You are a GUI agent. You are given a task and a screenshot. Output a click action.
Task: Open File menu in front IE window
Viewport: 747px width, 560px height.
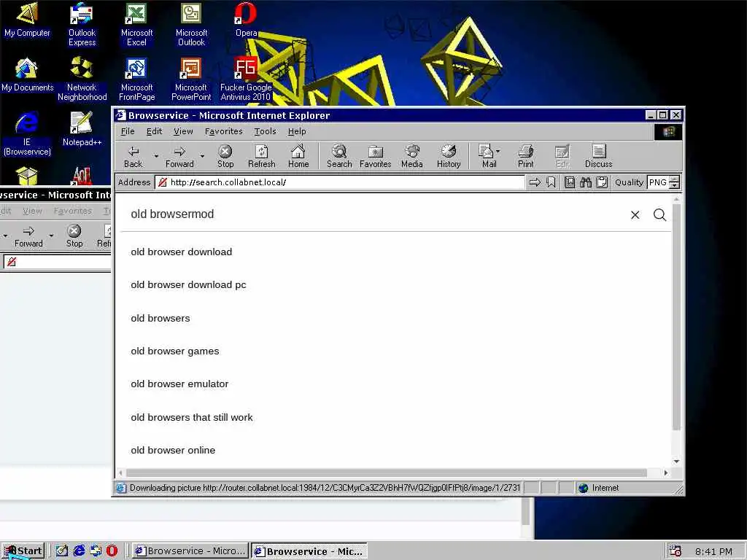pos(128,131)
